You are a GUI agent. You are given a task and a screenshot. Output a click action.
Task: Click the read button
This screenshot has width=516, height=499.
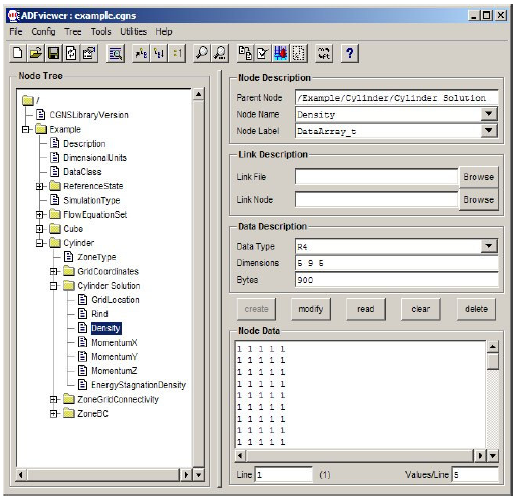pos(366,309)
